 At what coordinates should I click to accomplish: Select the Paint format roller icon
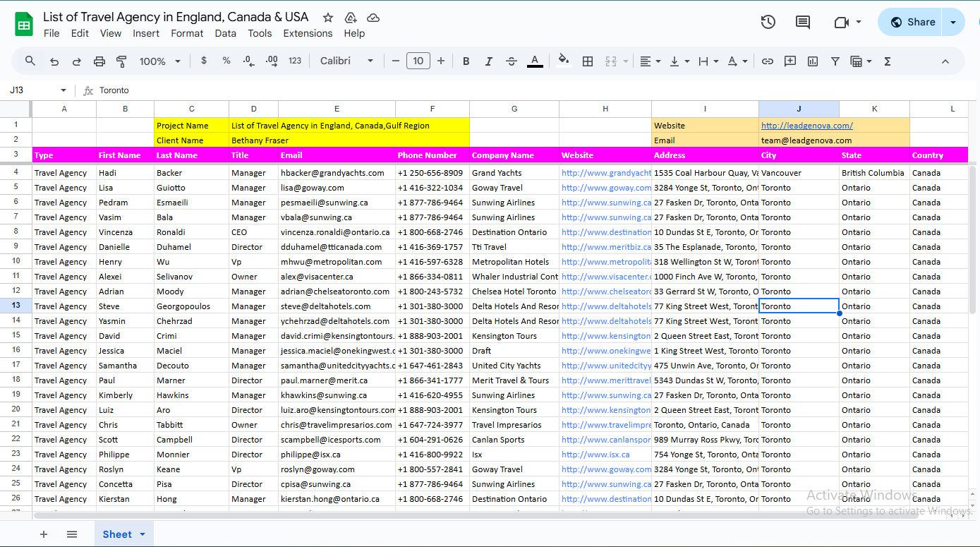121,61
